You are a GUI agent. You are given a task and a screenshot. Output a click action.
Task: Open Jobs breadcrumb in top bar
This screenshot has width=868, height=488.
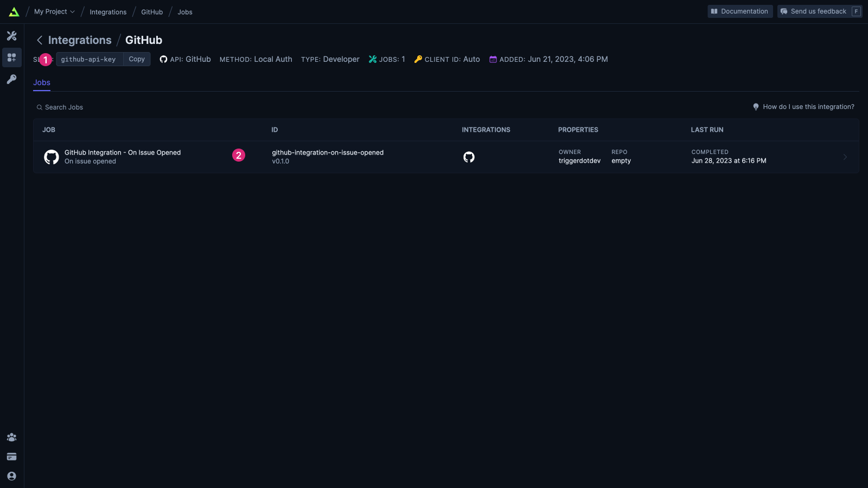[185, 12]
